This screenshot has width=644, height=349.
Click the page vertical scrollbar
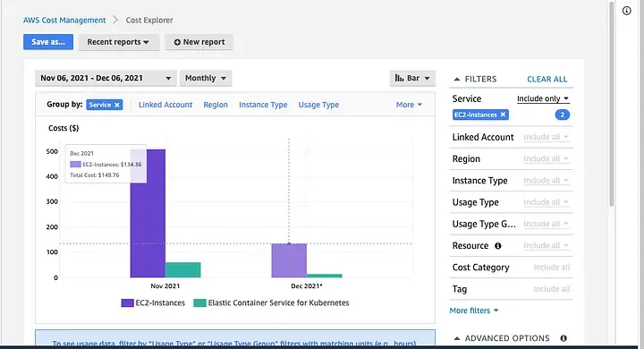(x=612, y=103)
